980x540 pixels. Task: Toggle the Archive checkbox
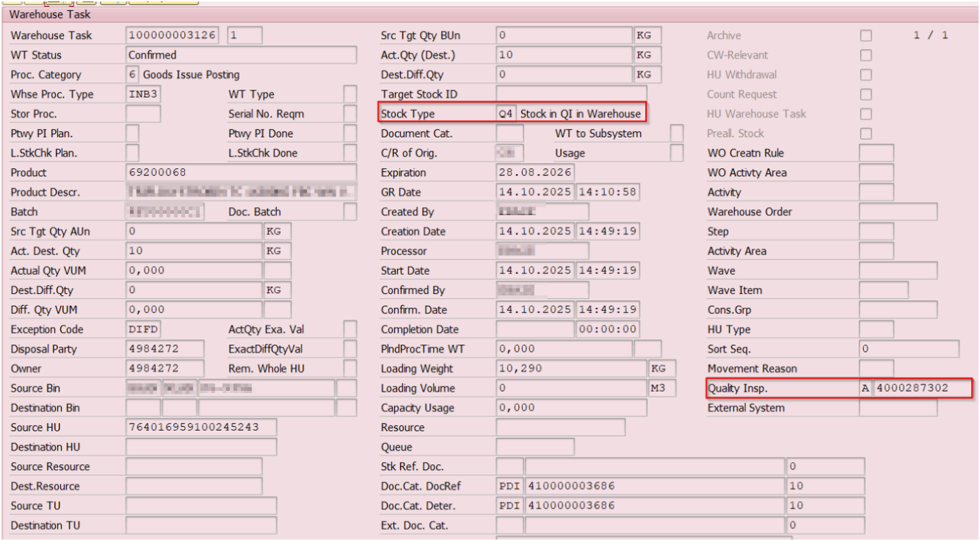(866, 36)
